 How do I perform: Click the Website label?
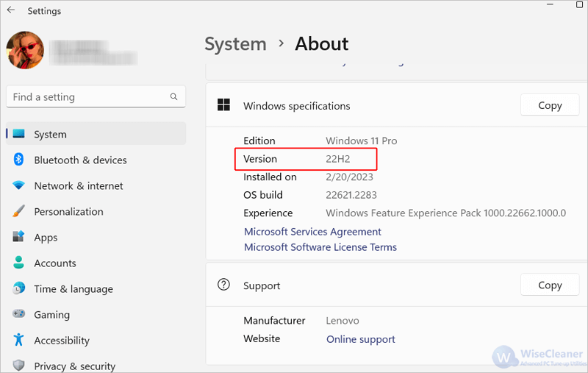(262, 338)
